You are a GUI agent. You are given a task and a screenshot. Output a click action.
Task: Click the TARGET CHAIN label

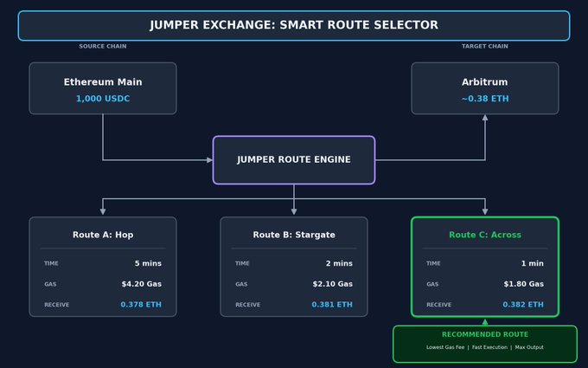coord(485,46)
